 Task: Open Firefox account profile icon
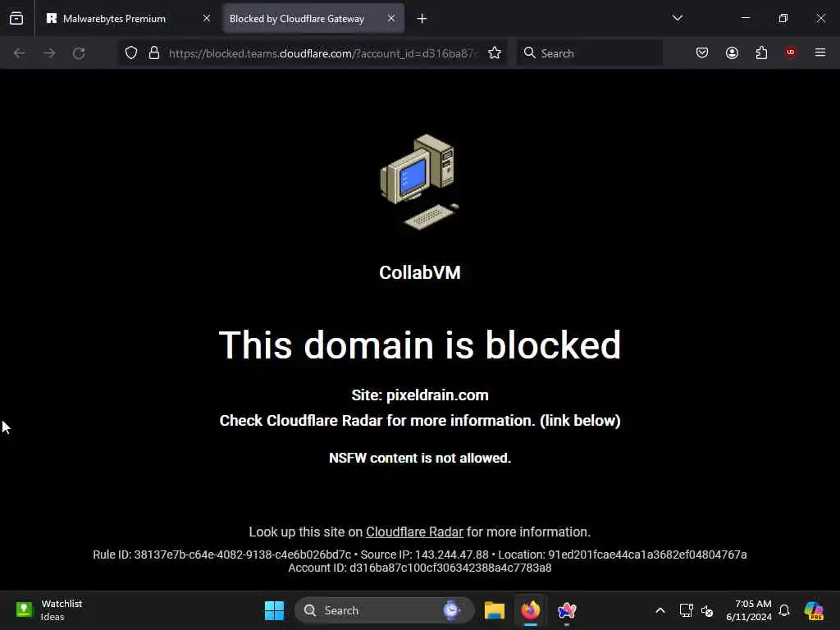coord(732,53)
